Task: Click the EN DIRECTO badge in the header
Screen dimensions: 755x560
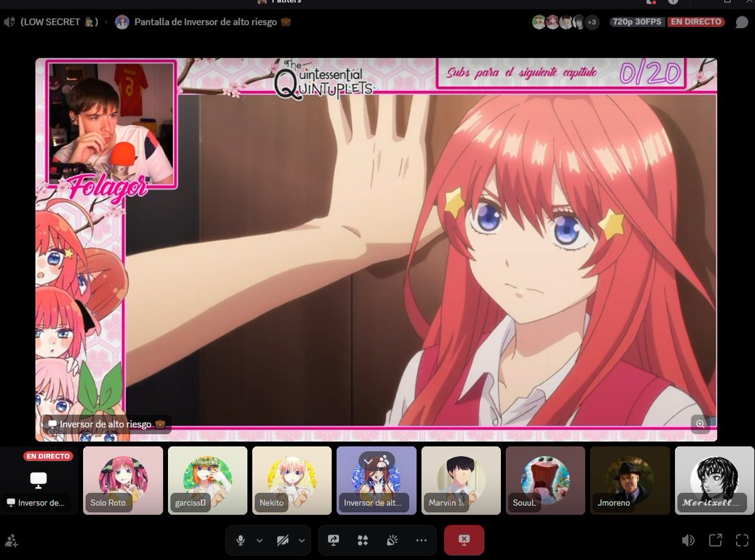Action: (696, 22)
